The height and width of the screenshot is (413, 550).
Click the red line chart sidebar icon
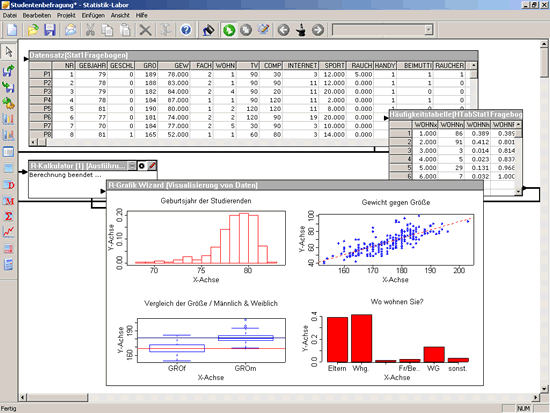(8, 232)
